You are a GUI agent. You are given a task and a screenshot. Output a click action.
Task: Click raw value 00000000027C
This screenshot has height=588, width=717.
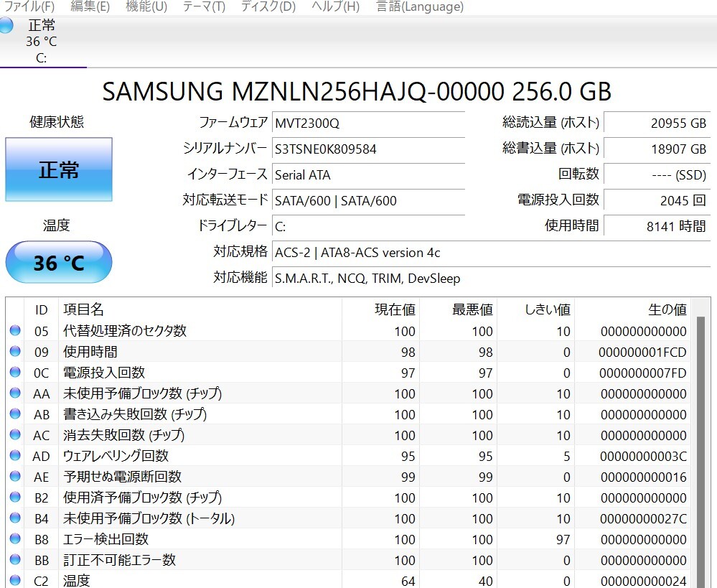(x=643, y=518)
